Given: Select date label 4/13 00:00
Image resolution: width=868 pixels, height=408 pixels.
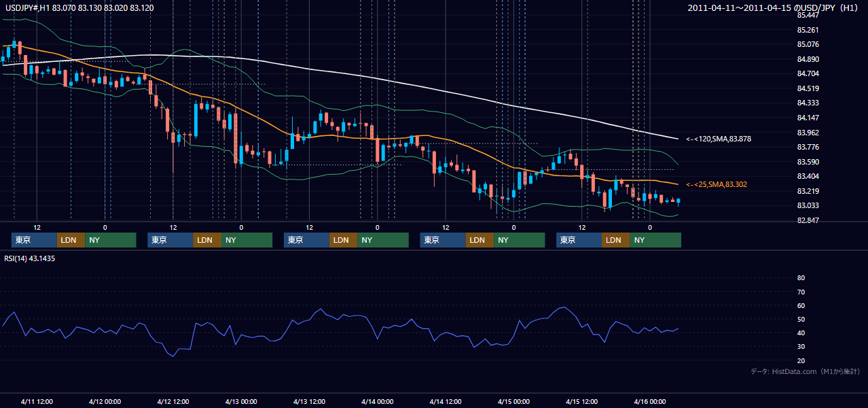Looking at the screenshot, I should [241, 401].
